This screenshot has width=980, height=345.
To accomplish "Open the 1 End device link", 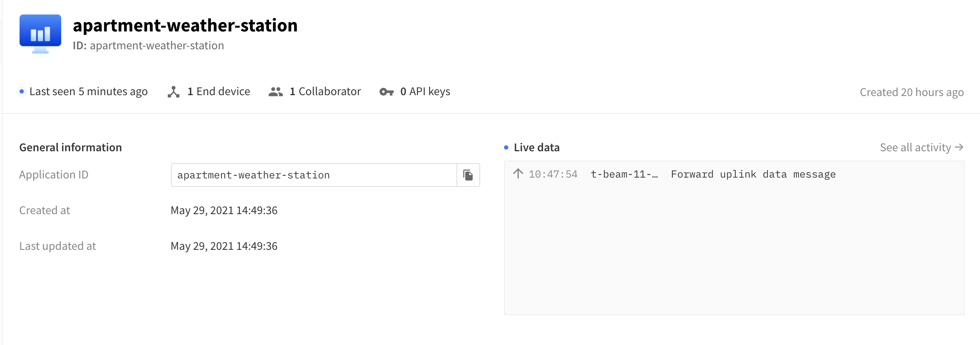I will [218, 91].
